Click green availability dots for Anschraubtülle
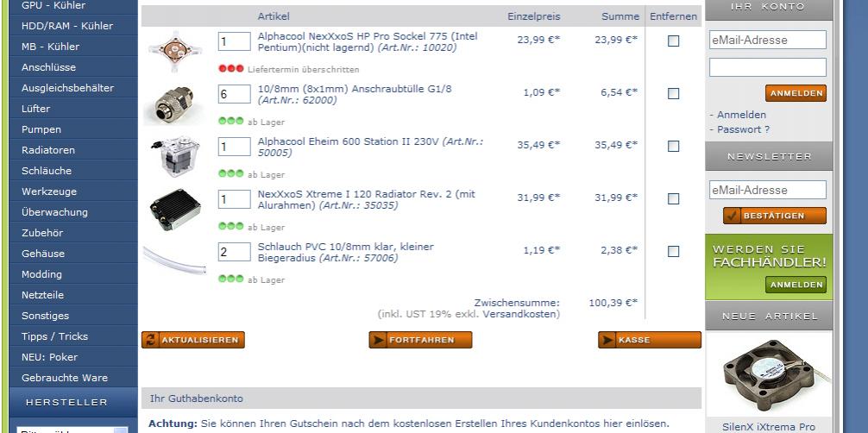868x433 pixels. [231, 122]
